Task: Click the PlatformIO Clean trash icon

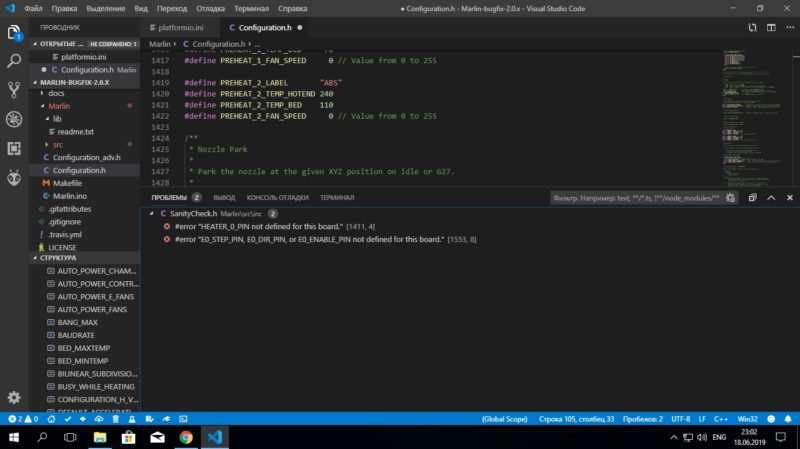Action: point(116,419)
